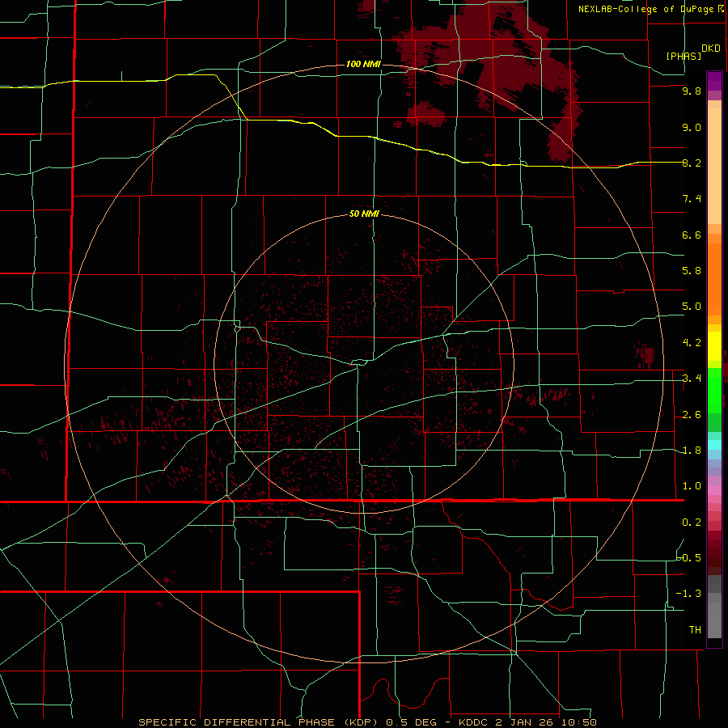This screenshot has width=728, height=728.
Task: Click the yellow segment of the color bar
Action: [x=714, y=346]
